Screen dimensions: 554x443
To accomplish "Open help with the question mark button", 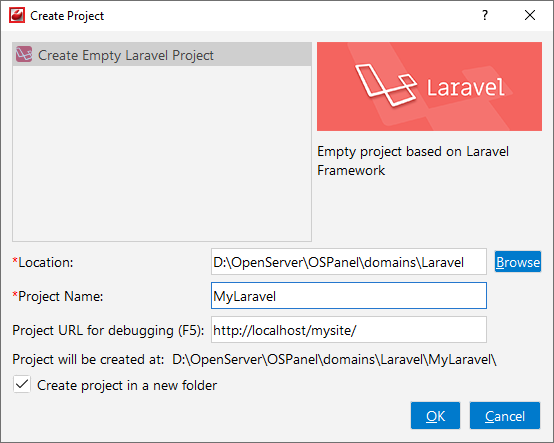I will pos(485,15).
